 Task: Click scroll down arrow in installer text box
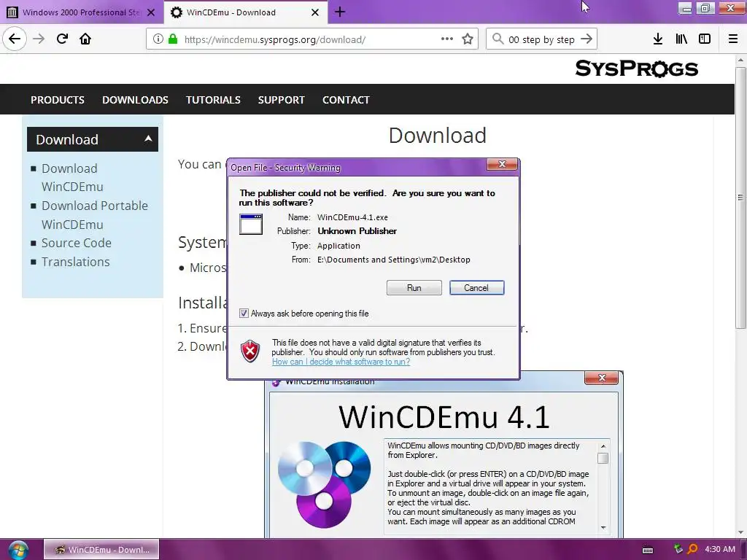pyautogui.click(x=603, y=527)
